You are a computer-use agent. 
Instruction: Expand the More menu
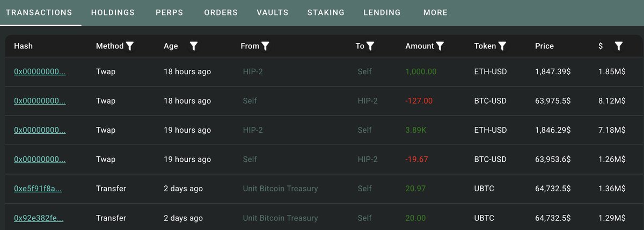[435, 12]
